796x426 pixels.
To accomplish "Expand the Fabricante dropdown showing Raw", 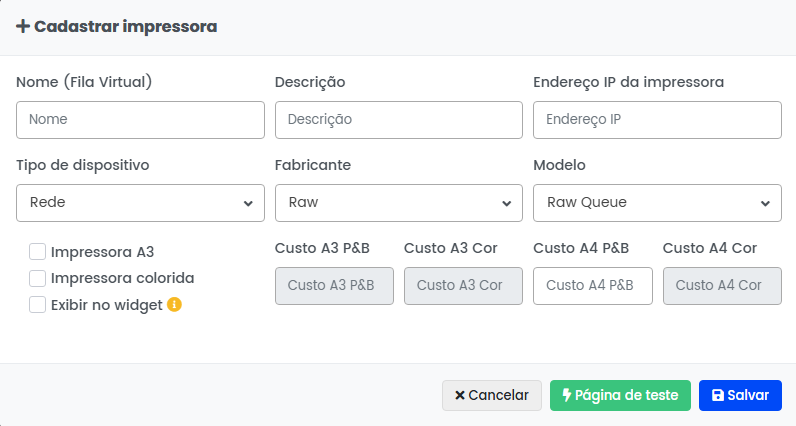I will (x=398, y=202).
